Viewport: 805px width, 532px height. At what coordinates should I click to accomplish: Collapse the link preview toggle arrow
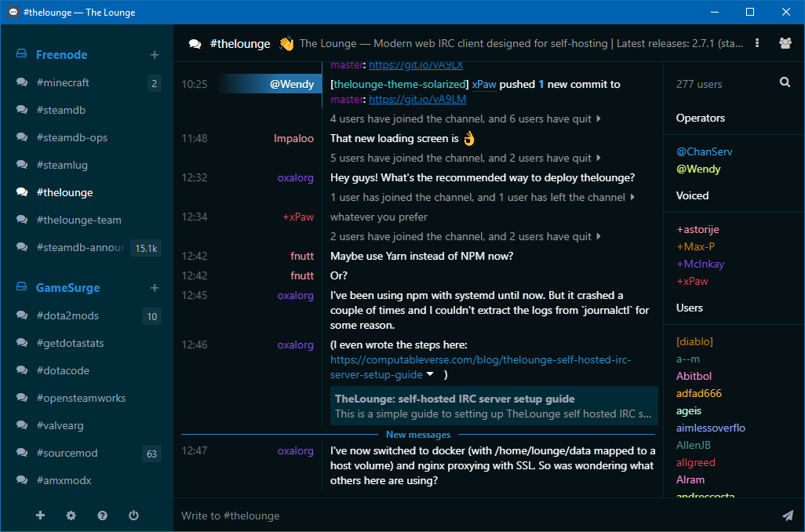[430, 375]
